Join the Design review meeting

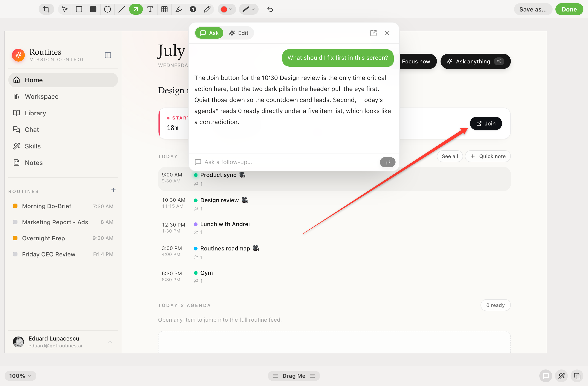point(486,124)
